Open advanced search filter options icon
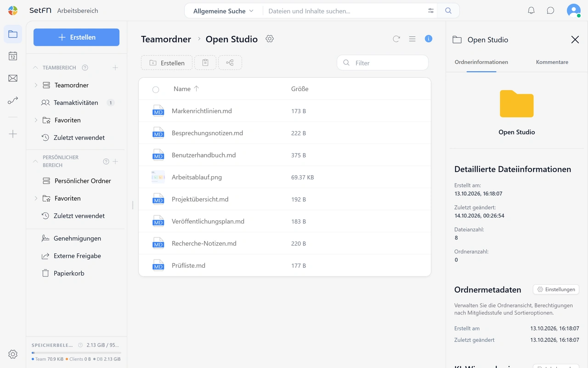This screenshot has width=588, height=368. [x=431, y=11]
